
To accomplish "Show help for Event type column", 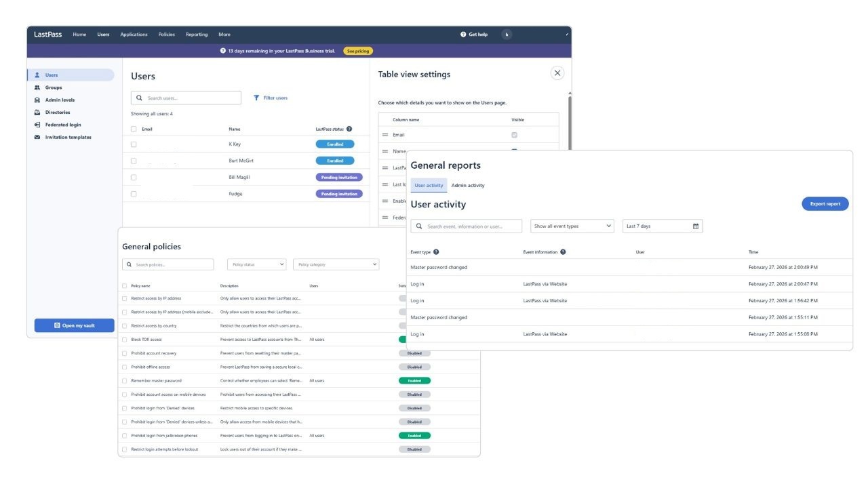I will coord(436,252).
